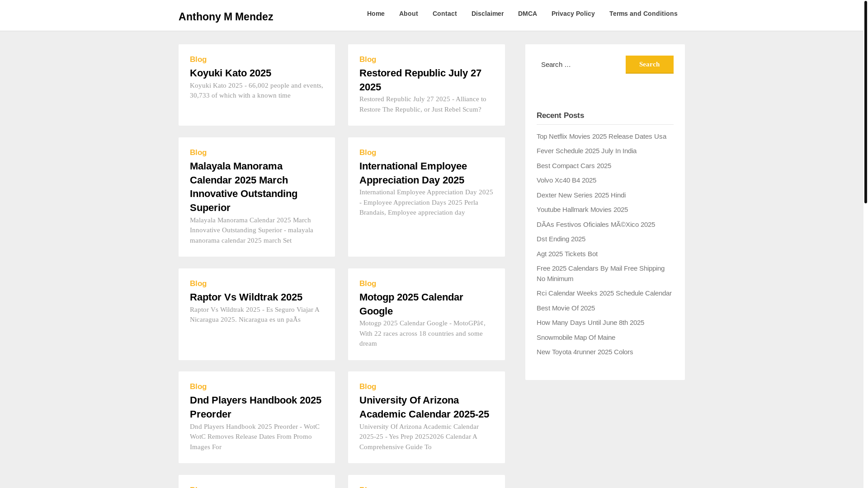Open University Of Arizona Academic Calendar post
This screenshot has height=488, width=868.
(424, 407)
